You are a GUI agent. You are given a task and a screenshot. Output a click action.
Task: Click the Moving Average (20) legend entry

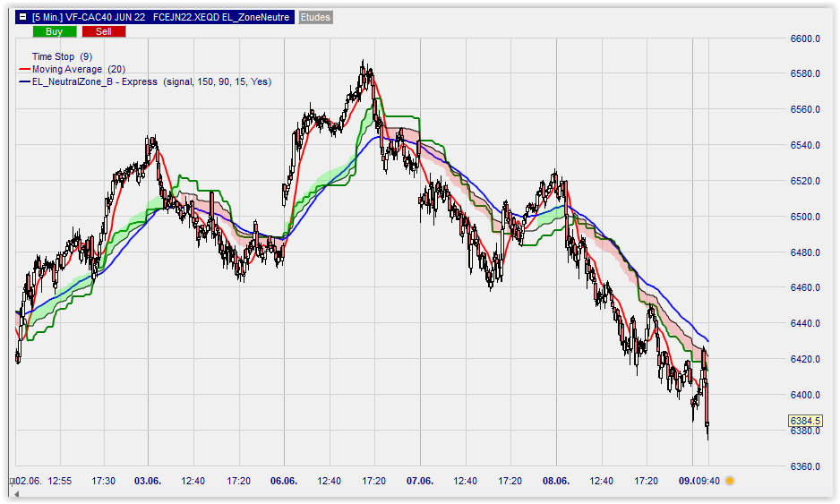(79, 69)
